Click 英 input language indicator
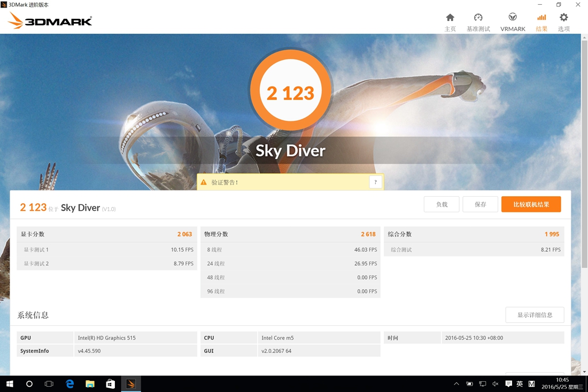The height and width of the screenshot is (392, 588). pos(520,384)
